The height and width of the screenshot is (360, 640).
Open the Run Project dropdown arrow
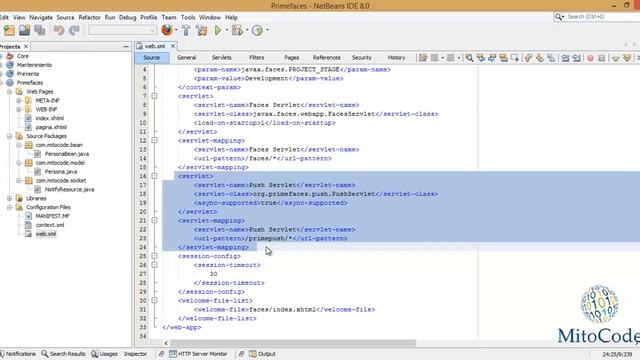[227, 30]
